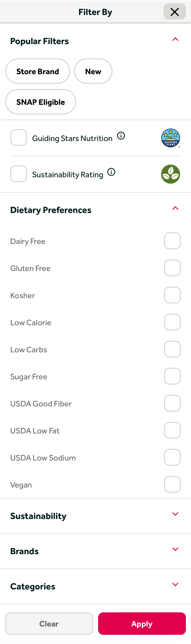This screenshot has width=191, height=644.
Task: Collapse the Popular Filters section
Action: pyautogui.click(x=175, y=39)
